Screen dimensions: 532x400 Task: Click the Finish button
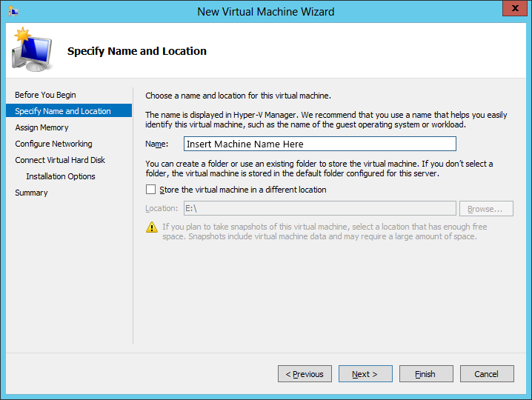coord(426,374)
